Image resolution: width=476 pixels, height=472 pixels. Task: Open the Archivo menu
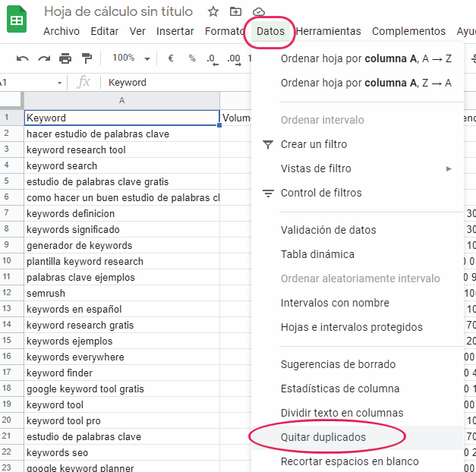[61, 31]
